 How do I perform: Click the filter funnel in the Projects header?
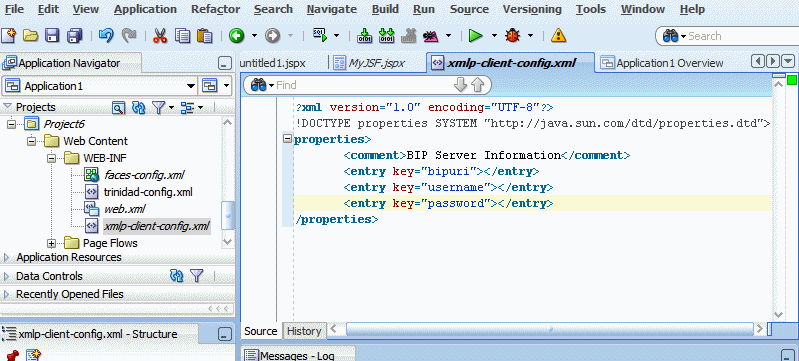pyautogui.click(x=159, y=108)
